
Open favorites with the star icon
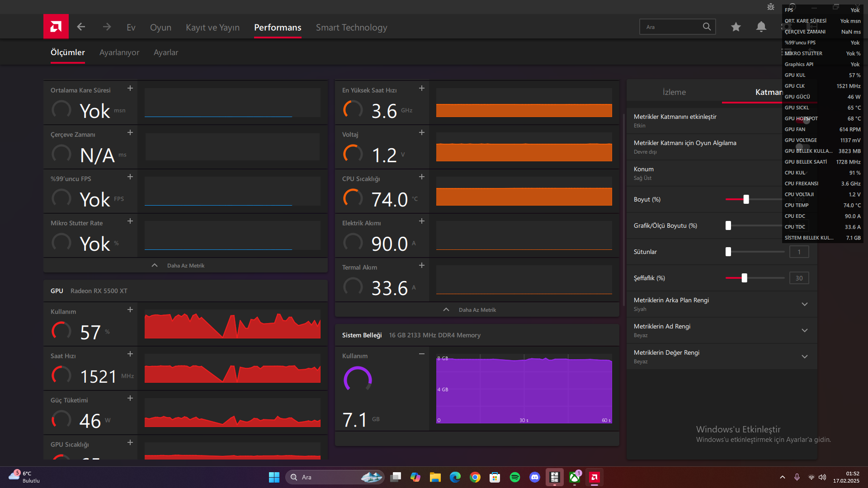pos(736,27)
